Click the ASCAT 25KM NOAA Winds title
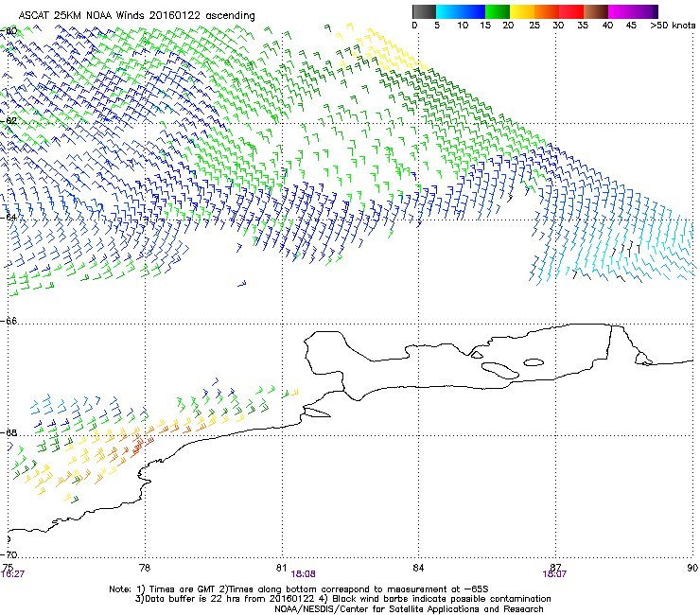 click(136, 16)
